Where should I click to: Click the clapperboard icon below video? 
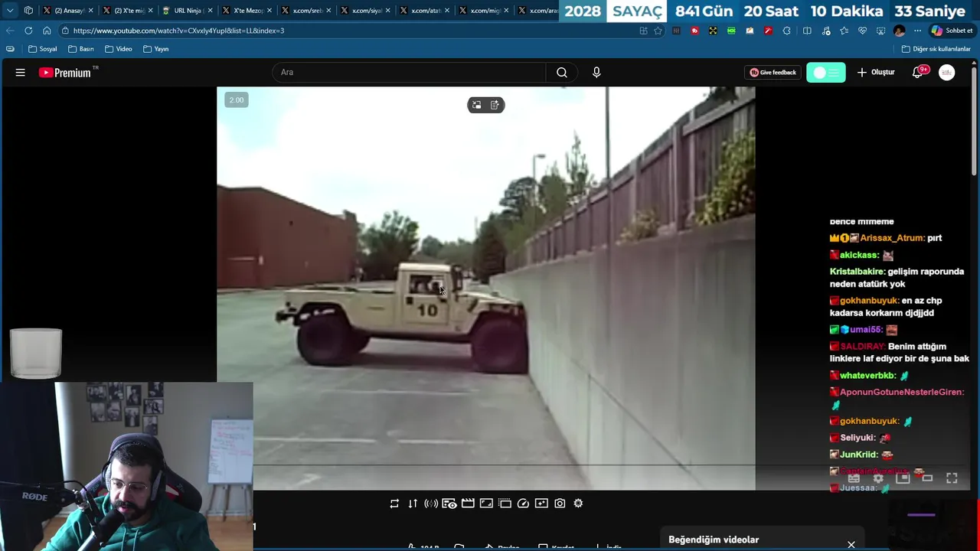(x=468, y=504)
